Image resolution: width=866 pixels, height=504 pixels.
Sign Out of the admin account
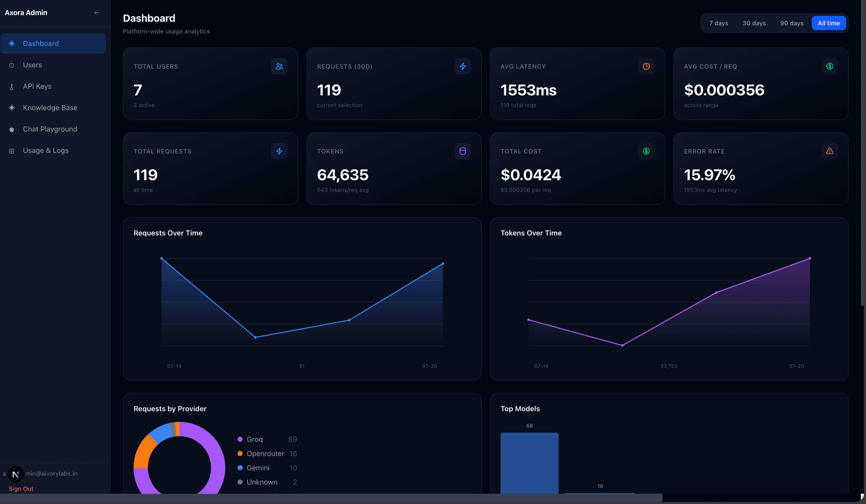tap(21, 489)
